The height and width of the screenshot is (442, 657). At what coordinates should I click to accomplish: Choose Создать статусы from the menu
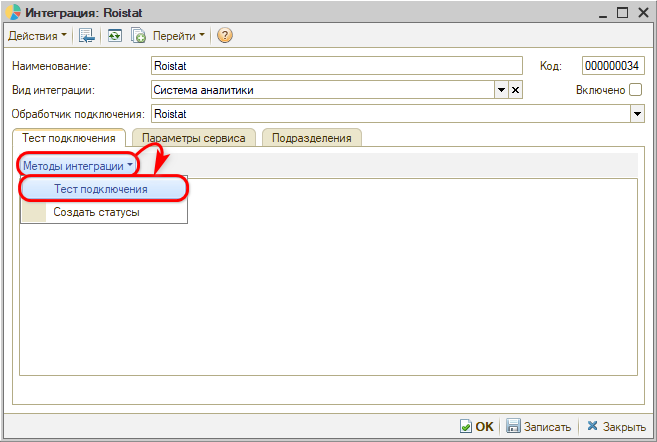[x=103, y=212]
